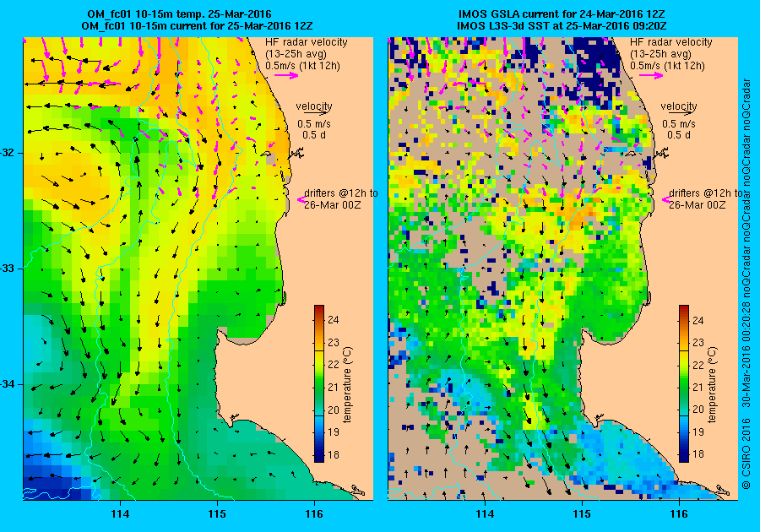This screenshot has height=532, width=760.
Task: Click "HF radar velocity" label in IMOS panel
Action: pos(671,42)
